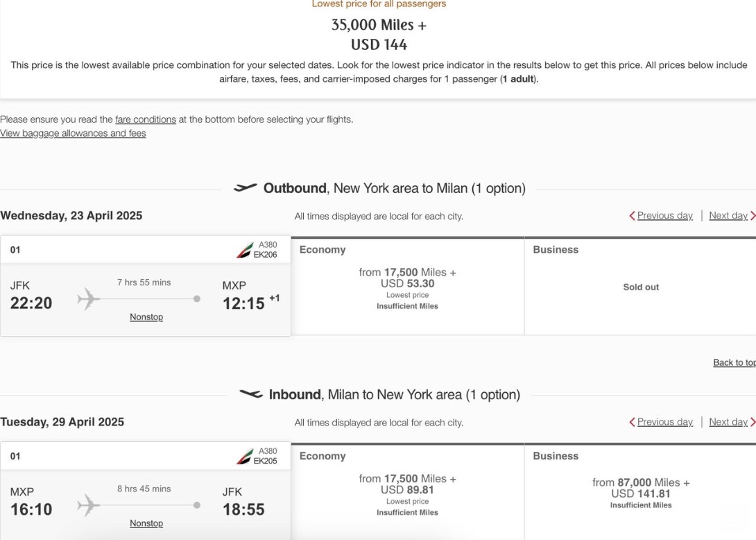This screenshot has width=756, height=540.
Task: Click the airplane icon beside the Inbound heading
Action: click(x=252, y=394)
